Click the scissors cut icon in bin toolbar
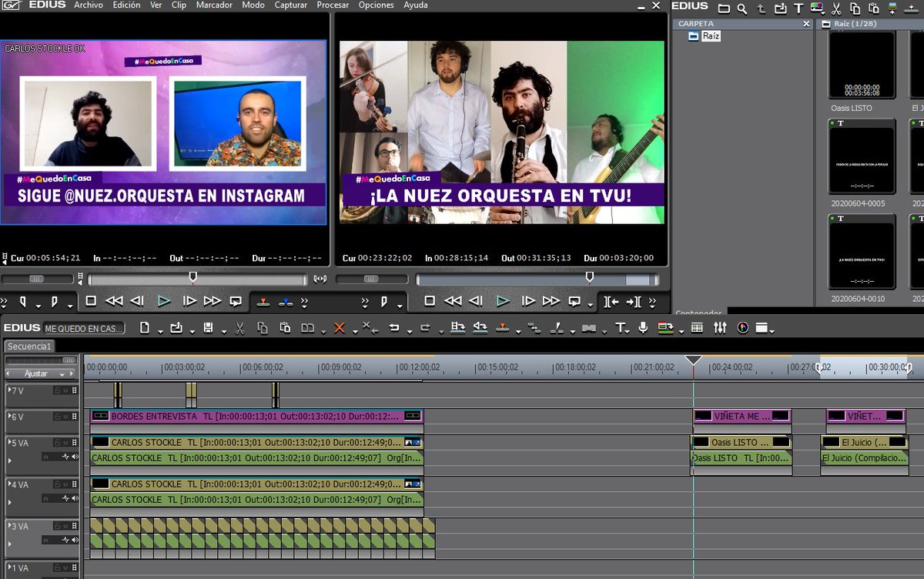This screenshot has height=579, width=924. 836,8
